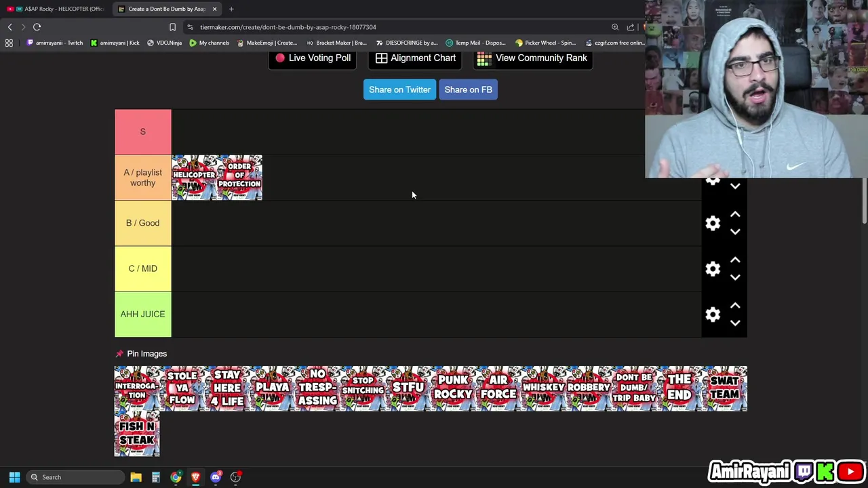The image size is (868, 488).
Task: Click Share on FB button
Action: coord(468,89)
